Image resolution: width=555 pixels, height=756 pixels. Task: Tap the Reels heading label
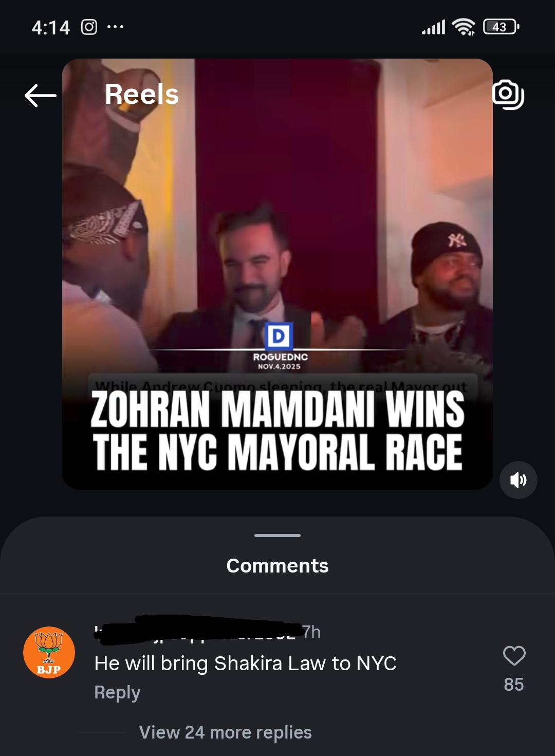click(142, 95)
